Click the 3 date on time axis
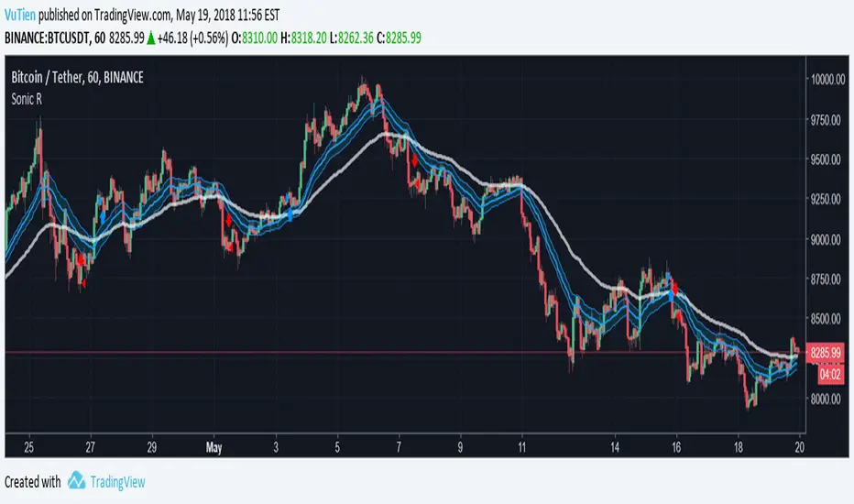 coord(276,447)
